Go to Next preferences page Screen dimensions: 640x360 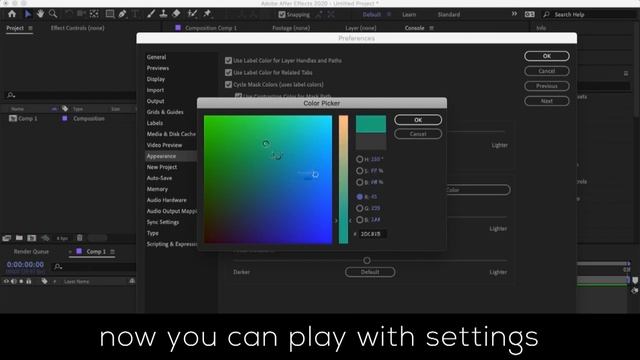(547, 101)
